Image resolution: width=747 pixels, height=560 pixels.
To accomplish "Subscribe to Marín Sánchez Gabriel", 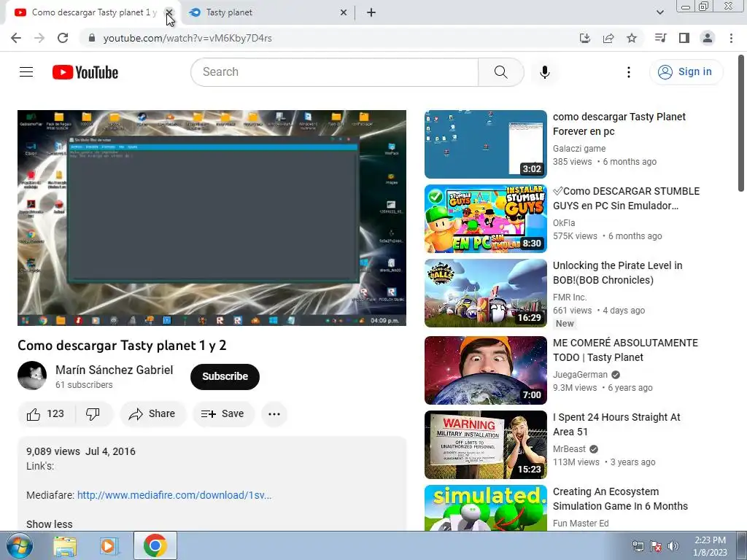I will click(225, 376).
